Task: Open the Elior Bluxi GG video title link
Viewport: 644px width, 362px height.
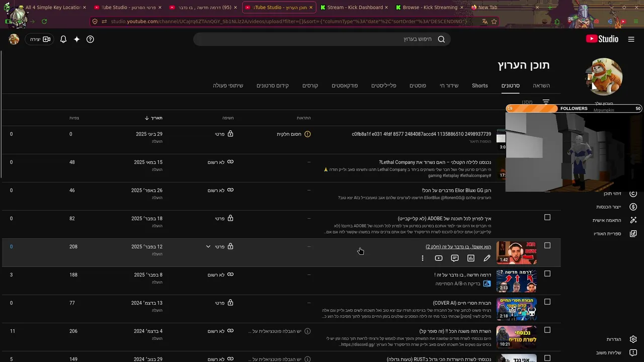Action: click(456, 191)
